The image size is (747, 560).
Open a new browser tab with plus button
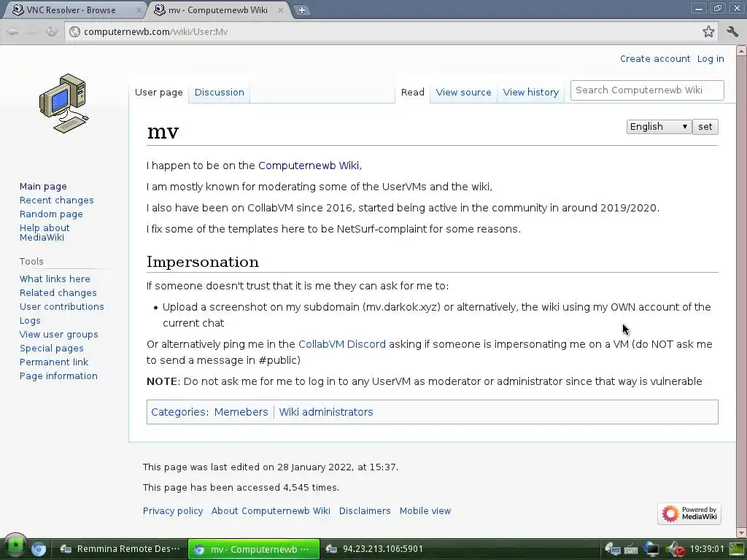301,10
